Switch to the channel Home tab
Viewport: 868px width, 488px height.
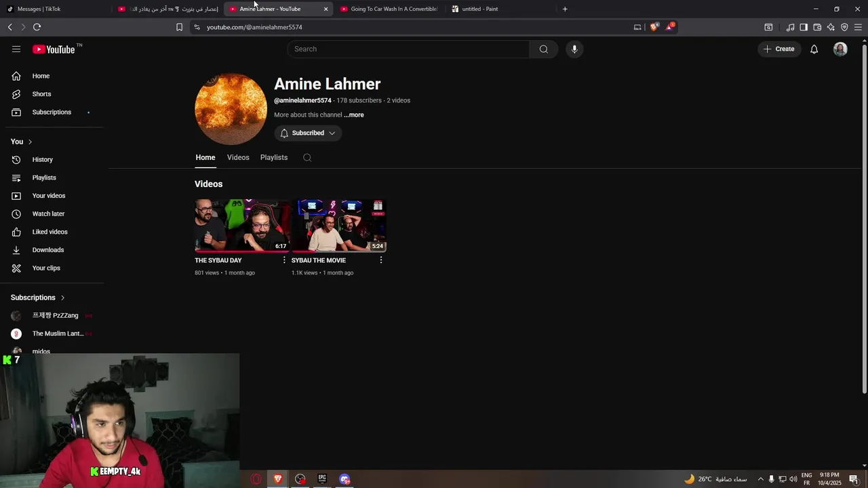[205, 157]
